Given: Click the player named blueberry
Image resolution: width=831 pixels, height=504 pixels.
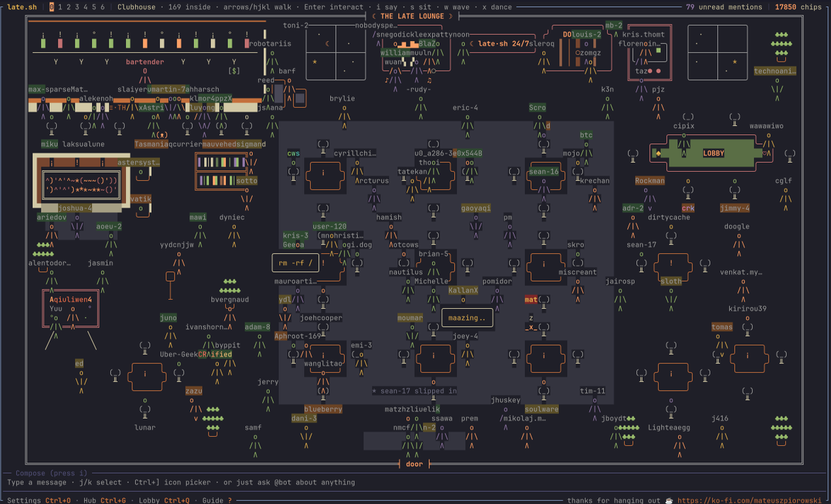Looking at the screenshot, I should click(x=323, y=409).
